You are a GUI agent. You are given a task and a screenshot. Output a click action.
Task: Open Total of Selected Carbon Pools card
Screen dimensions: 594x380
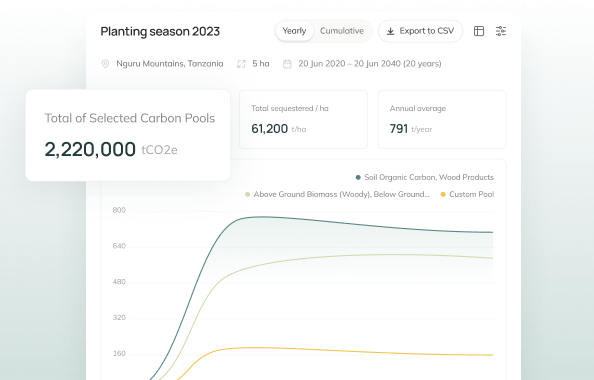(x=128, y=135)
